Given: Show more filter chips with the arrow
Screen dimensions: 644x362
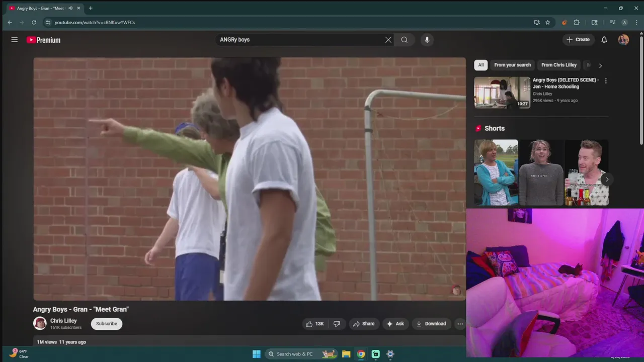Looking at the screenshot, I should pos(600,65).
